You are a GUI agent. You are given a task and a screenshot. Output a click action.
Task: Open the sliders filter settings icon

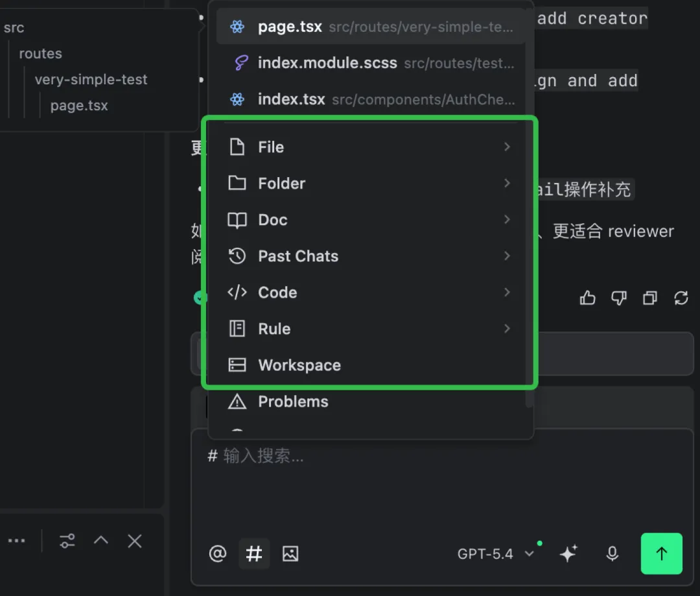[x=67, y=541]
